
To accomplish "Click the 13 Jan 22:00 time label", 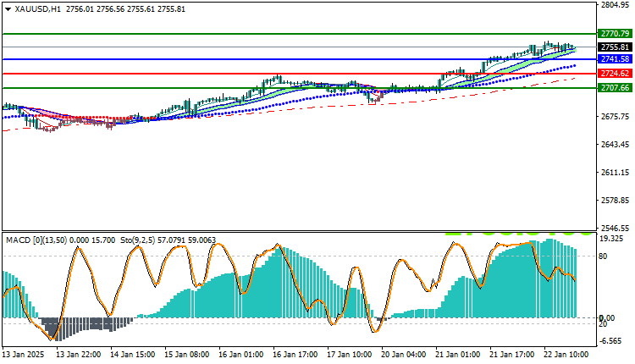I will [x=79, y=355].
